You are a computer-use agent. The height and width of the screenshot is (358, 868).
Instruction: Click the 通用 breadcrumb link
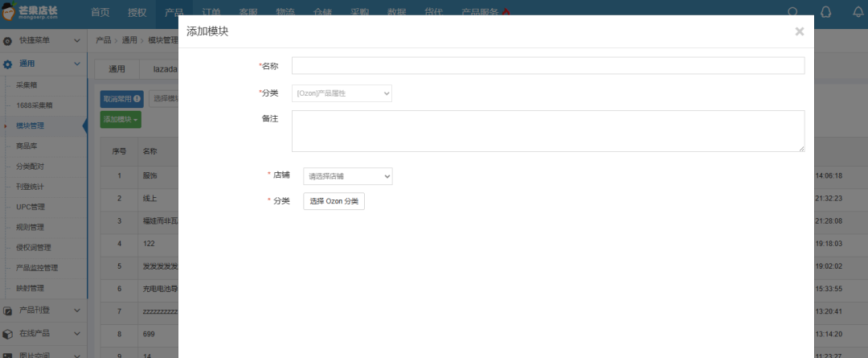coord(129,40)
